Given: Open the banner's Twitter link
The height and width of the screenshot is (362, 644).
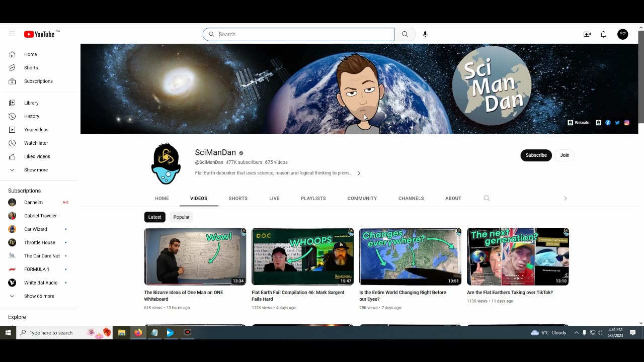Looking at the screenshot, I should (x=617, y=123).
